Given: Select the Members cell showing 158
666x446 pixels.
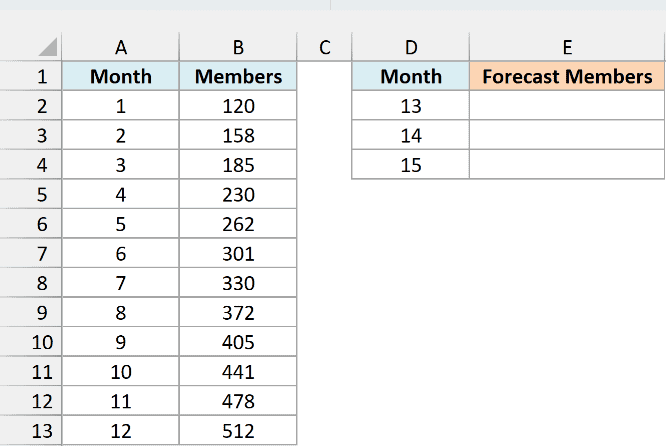Looking at the screenshot, I should click(238, 135).
